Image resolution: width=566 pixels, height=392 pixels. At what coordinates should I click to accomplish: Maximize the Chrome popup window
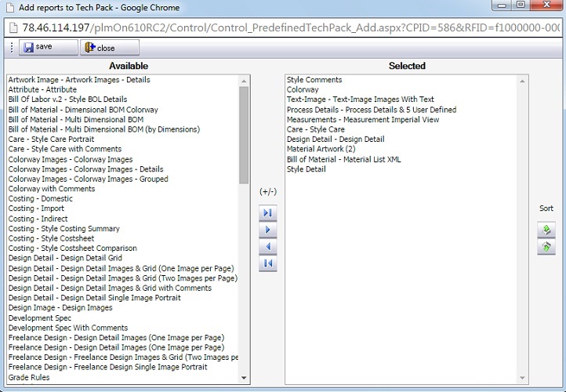click(521, 5)
